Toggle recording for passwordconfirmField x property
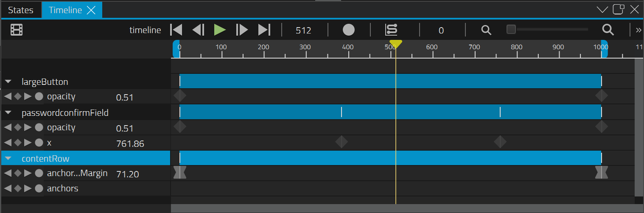The image size is (644, 213). 39,143
